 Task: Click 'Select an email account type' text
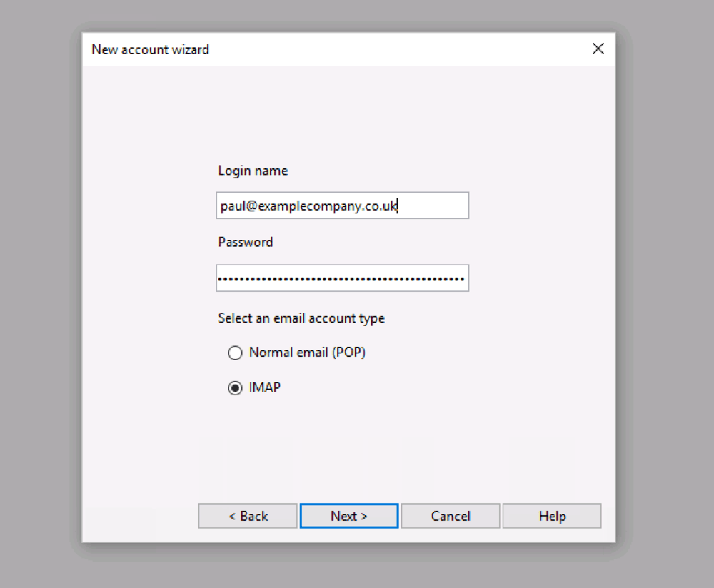pos(301,318)
